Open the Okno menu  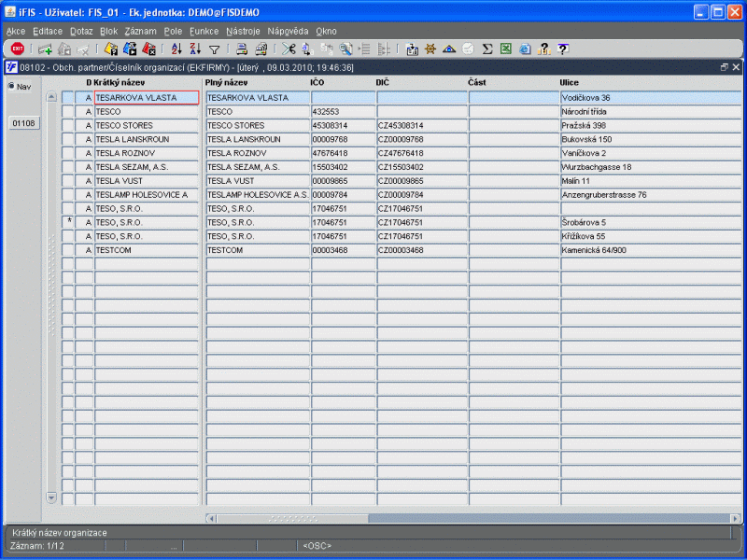click(x=326, y=32)
